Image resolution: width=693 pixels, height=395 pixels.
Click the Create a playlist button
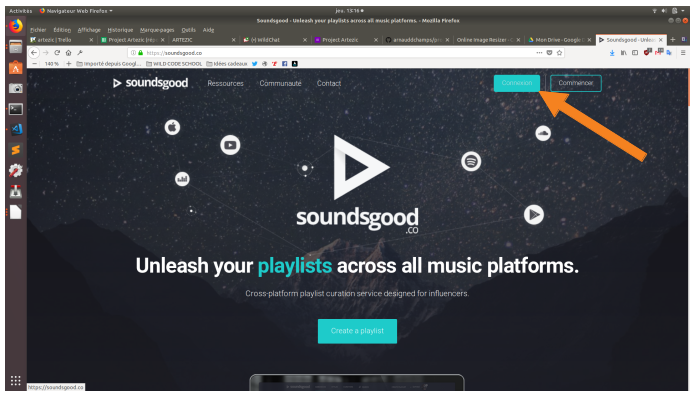(357, 331)
